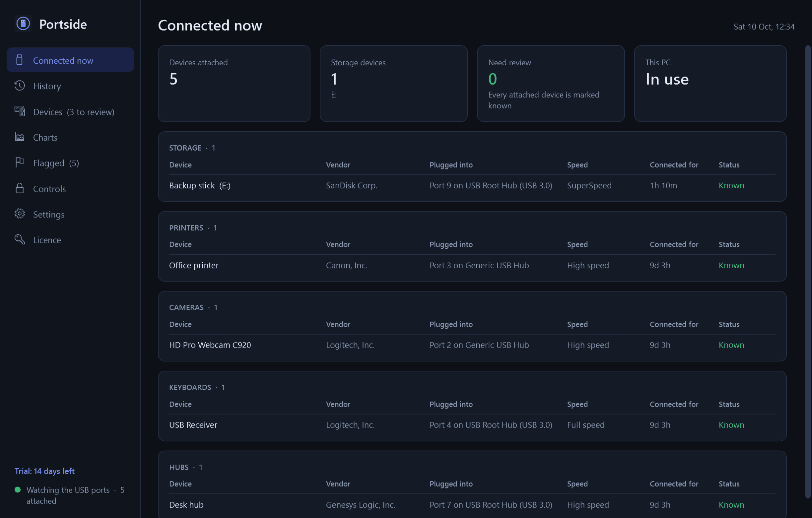Click Port 3 on Generic USB Hub
Image resolution: width=812 pixels, height=518 pixels.
click(479, 265)
